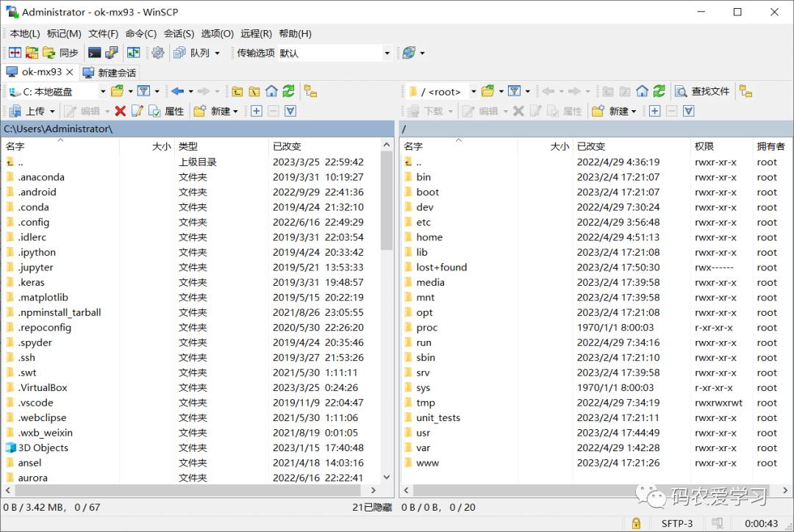Click local New (新建) button
794x532 pixels.
[x=212, y=111]
